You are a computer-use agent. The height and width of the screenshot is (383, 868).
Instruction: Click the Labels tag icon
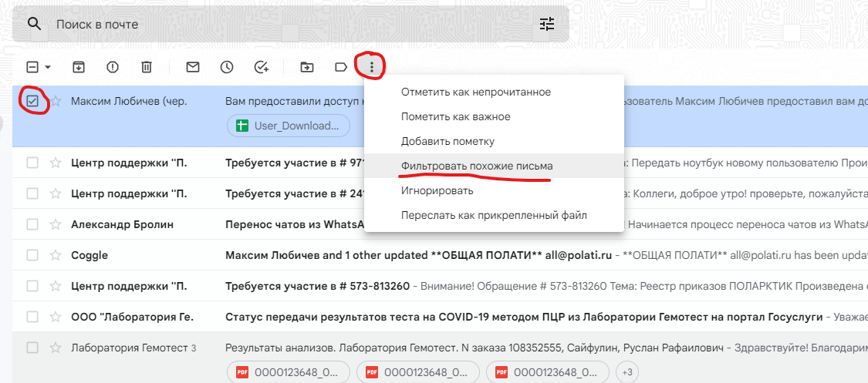tap(341, 67)
